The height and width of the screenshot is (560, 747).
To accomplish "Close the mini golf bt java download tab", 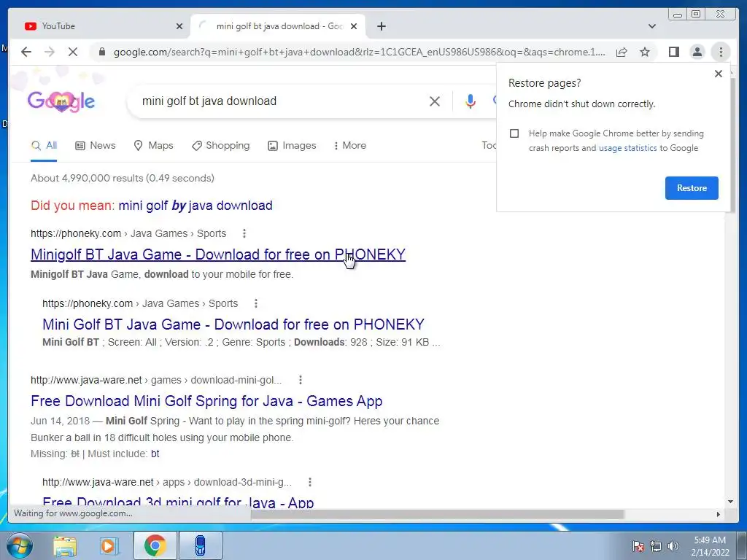I will tap(354, 26).
